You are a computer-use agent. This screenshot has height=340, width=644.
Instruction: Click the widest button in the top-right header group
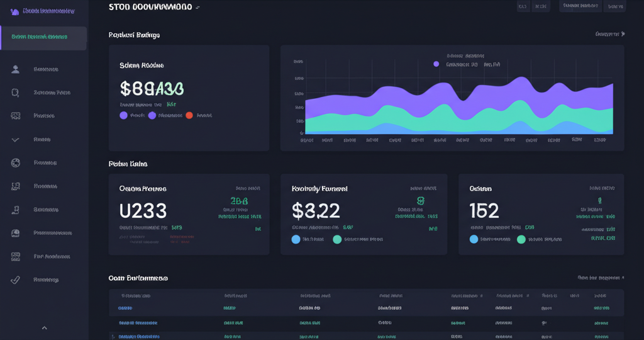click(580, 6)
